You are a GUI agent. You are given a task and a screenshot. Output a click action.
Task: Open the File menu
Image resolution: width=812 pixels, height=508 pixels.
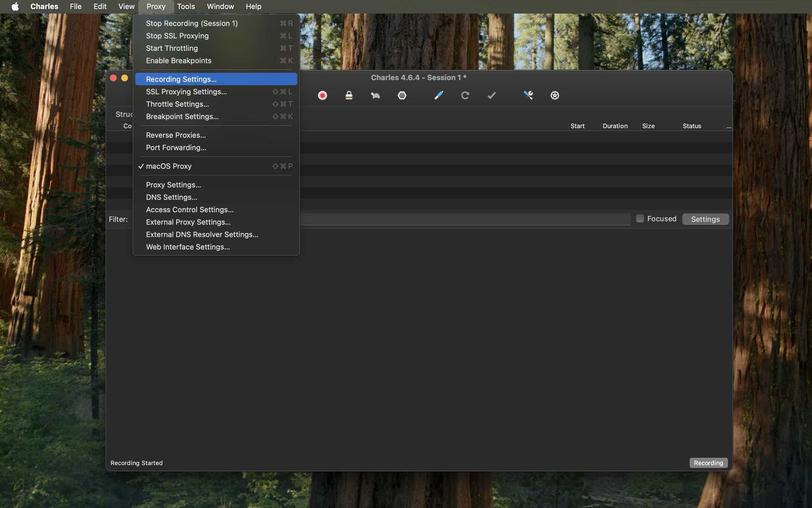click(x=76, y=6)
